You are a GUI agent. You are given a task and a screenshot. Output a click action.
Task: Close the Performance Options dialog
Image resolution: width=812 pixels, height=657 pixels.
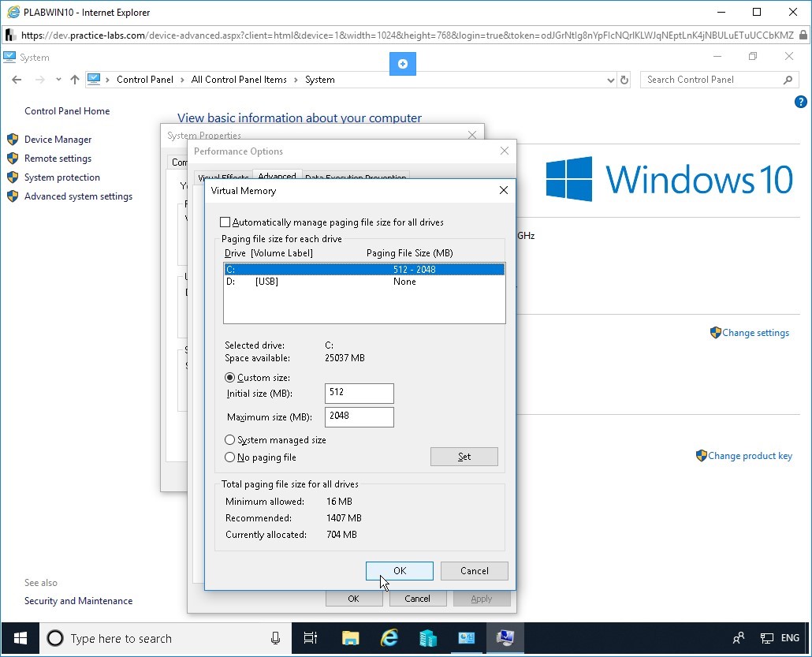pyautogui.click(x=505, y=151)
